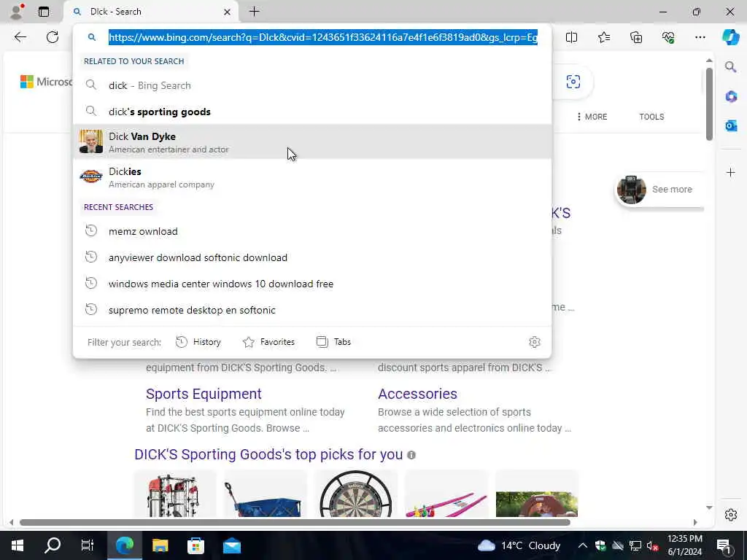
Task: Filter suggestions by Favorites
Action: coord(268,342)
